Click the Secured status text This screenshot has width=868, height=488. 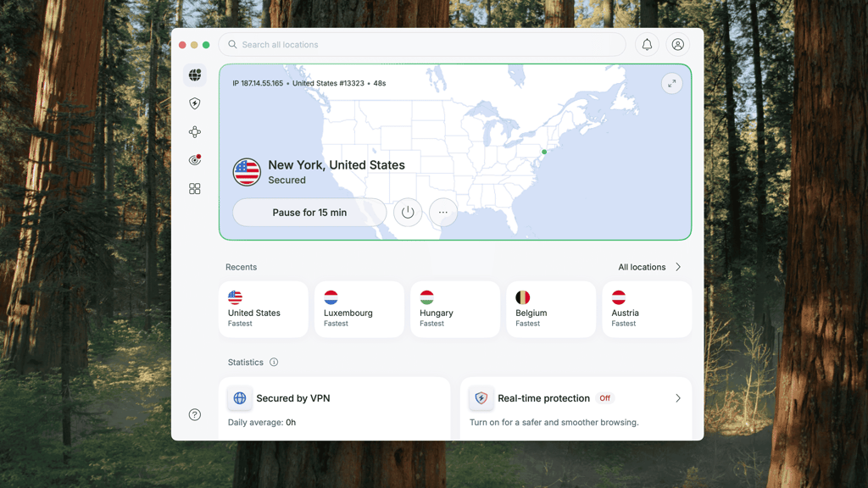[x=287, y=180]
